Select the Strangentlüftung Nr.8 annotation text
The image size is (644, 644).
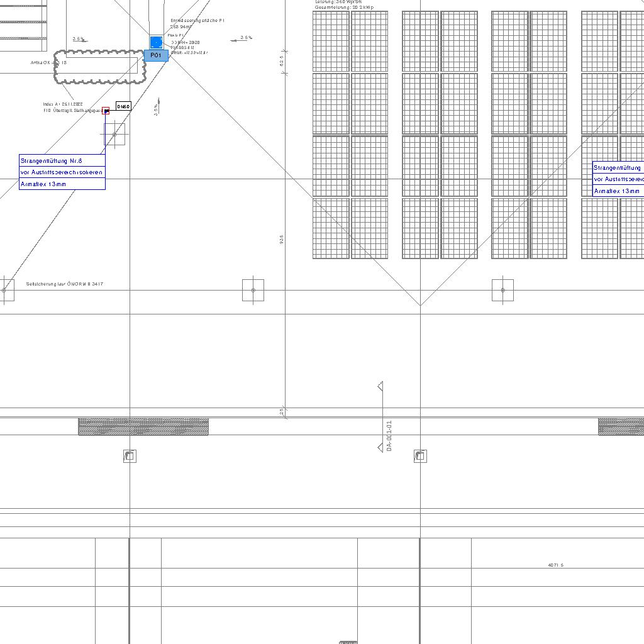52,161
